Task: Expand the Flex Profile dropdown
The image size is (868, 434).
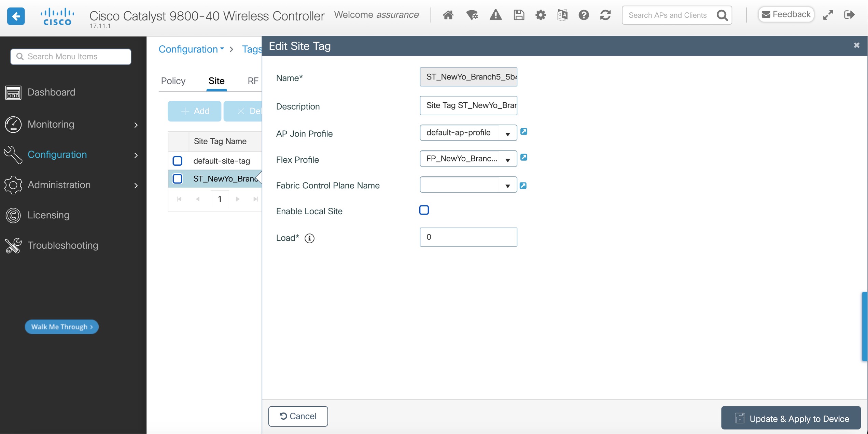Action: (x=468, y=159)
